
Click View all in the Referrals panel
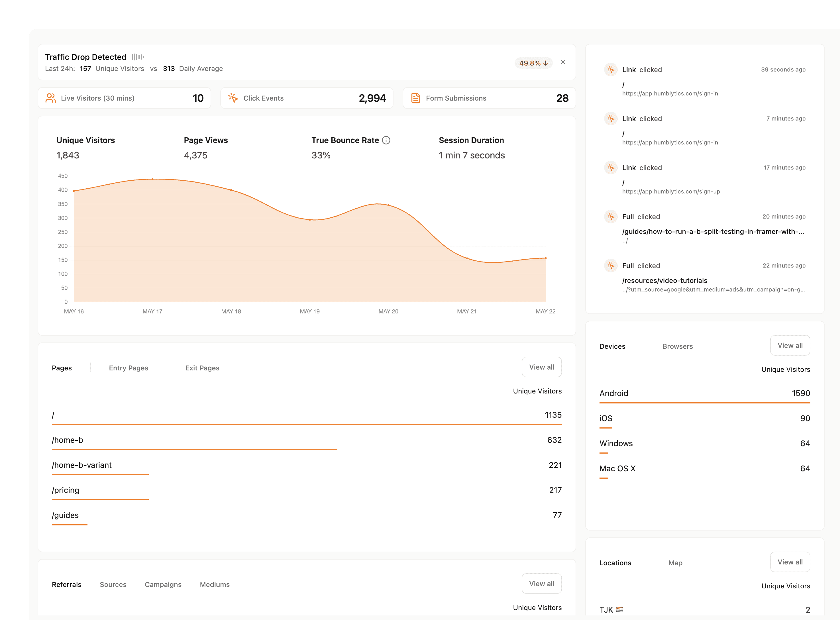pyautogui.click(x=542, y=584)
